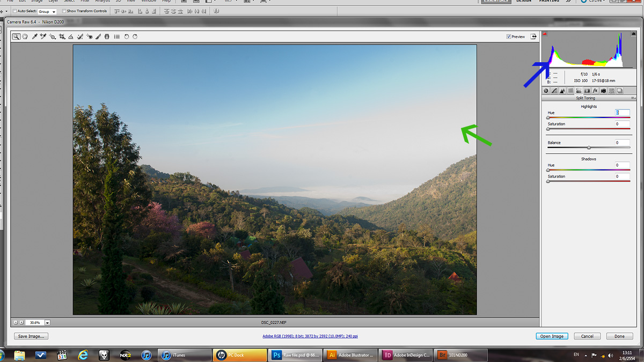Select the Spot Removal tool
Screen dimensions: 644x362
80,36
